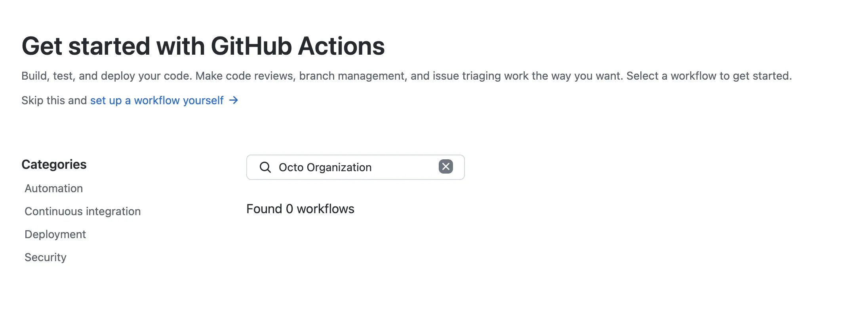The width and height of the screenshot is (868, 317).
Task: Click the Octo Organization search field
Action: pyautogui.click(x=356, y=167)
